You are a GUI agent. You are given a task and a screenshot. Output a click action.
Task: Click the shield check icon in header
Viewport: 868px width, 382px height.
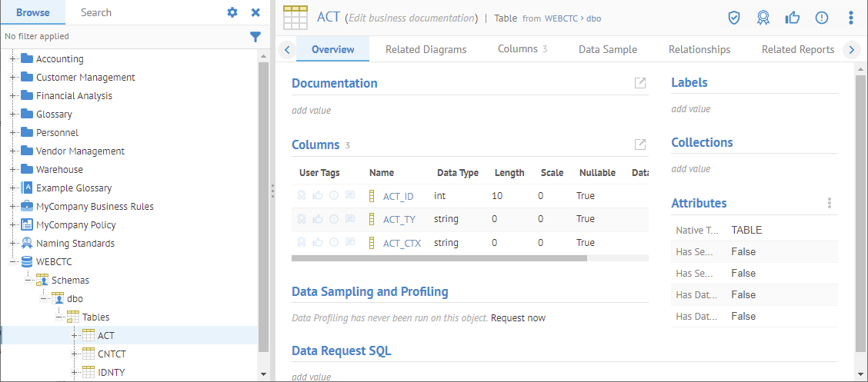click(x=734, y=18)
